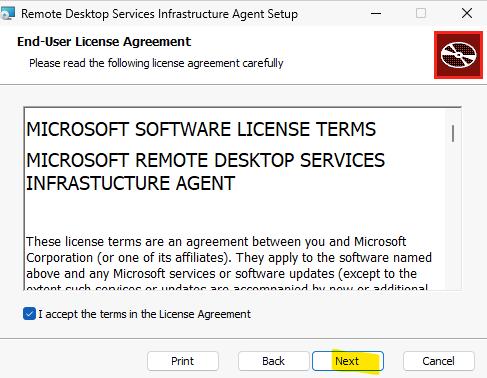Click 'Please read the following license agreement carefully'
This screenshot has height=378, width=487.
click(x=156, y=63)
